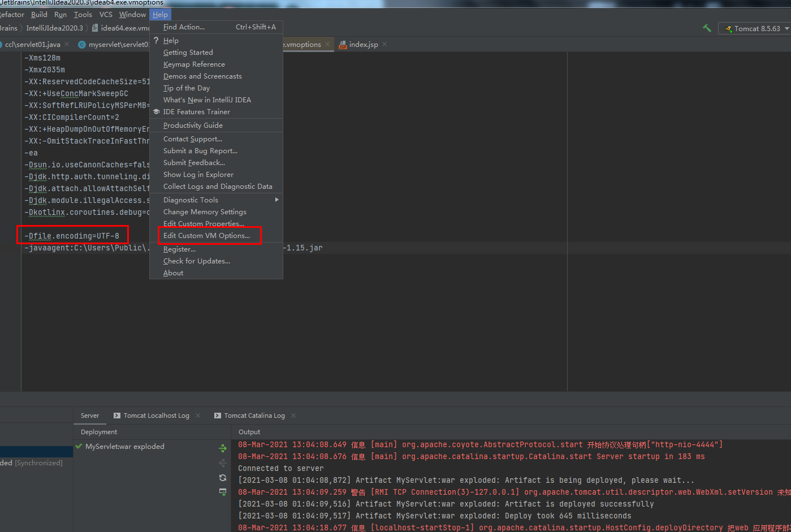Click the -ea line in the editor
This screenshot has width=791, height=532.
[31, 153]
